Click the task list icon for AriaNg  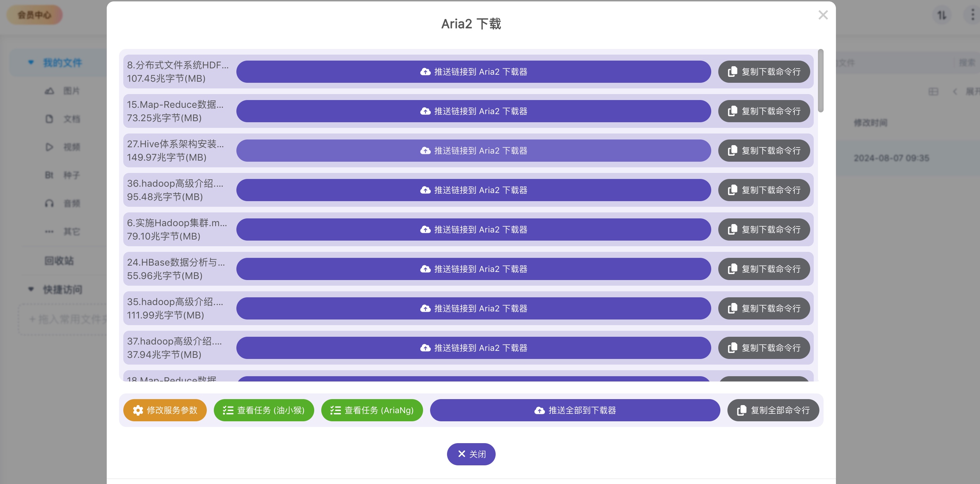335,410
